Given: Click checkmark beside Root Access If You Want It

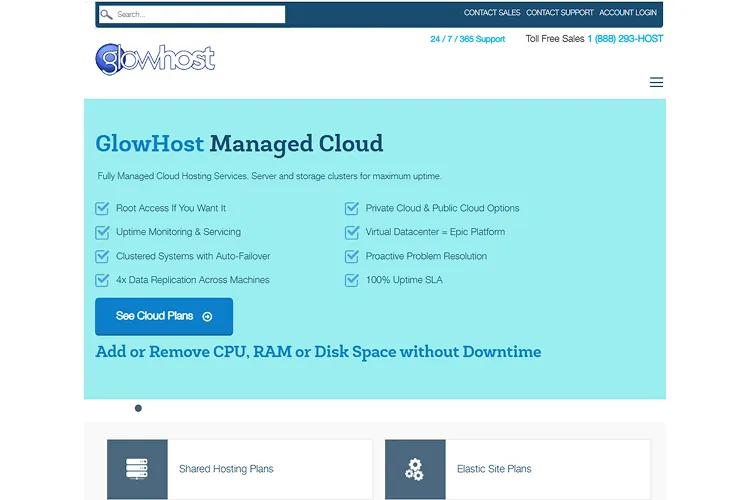Looking at the screenshot, I should [x=102, y=208].
